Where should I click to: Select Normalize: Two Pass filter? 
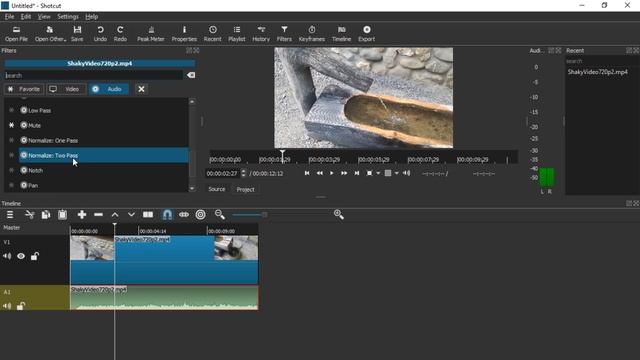[104, 155]
